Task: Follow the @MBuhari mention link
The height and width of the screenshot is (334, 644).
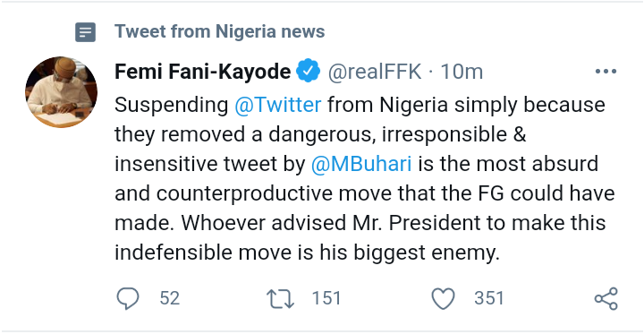Action: point(361,164)
